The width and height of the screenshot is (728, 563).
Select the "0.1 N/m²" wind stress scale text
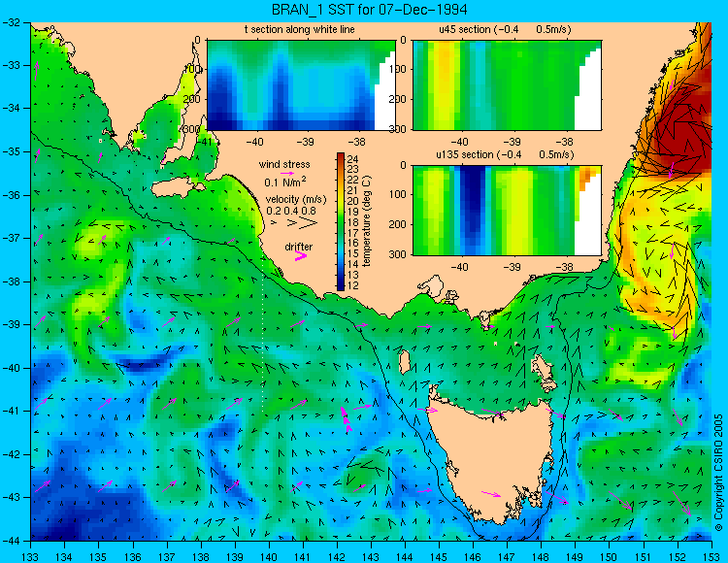284,182
